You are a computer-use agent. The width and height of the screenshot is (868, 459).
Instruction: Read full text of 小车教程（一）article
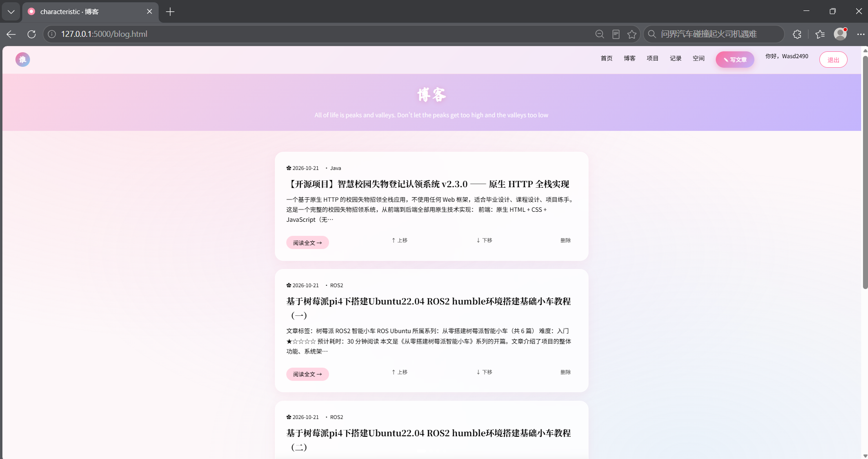308,374
